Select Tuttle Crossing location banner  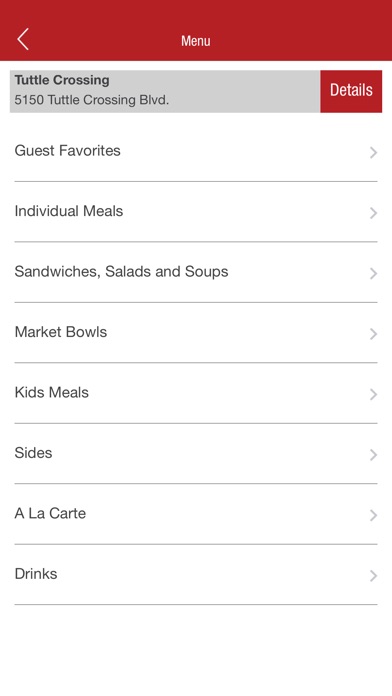coord(165,91)
